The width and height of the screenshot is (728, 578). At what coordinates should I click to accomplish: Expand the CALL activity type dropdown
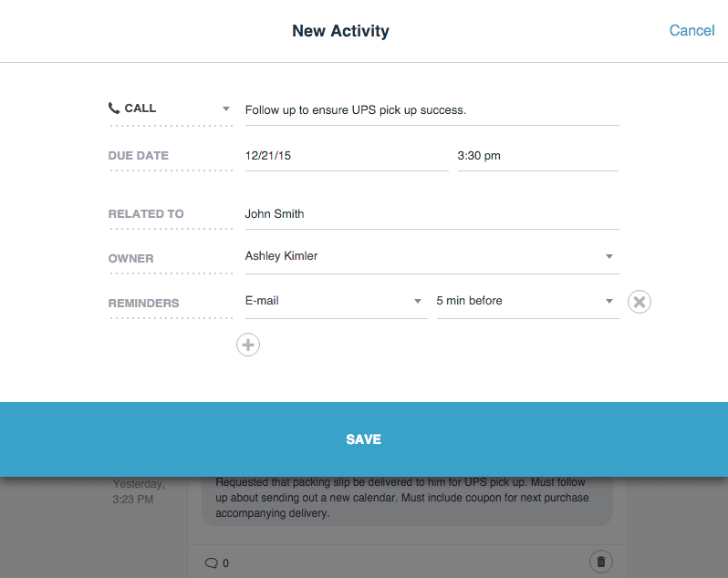(x=226, y=109)
